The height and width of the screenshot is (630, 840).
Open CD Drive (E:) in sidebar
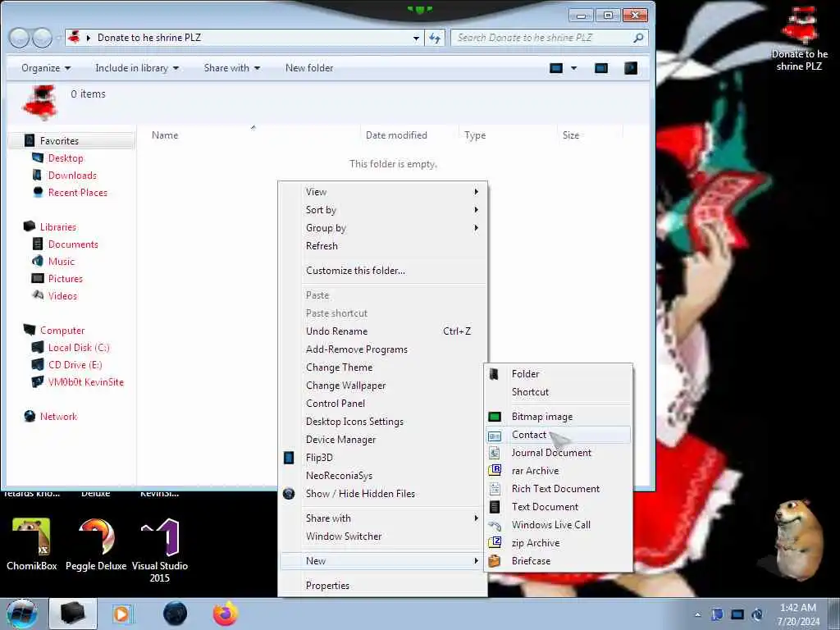[x=75, y=365]
